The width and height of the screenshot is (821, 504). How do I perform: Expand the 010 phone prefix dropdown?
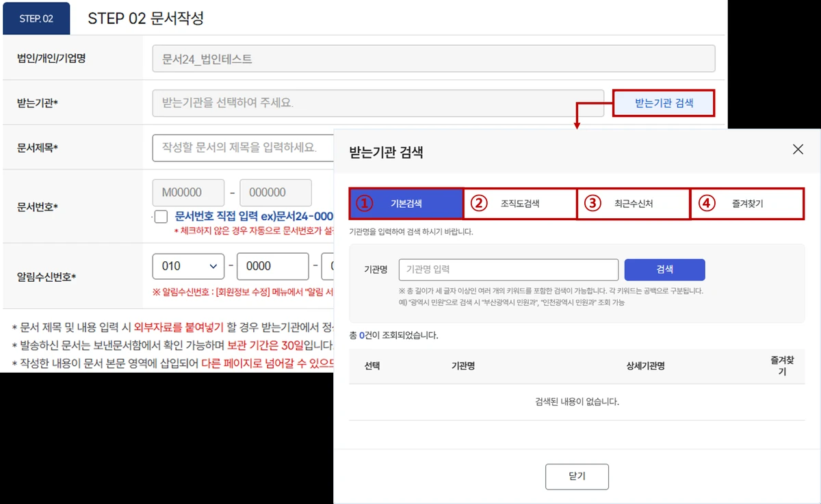click(x=188, y=266)
